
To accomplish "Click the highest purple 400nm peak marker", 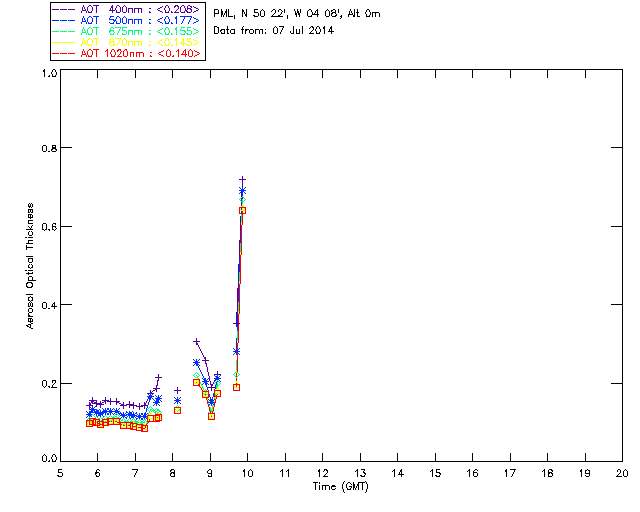I will pos(242,179).
